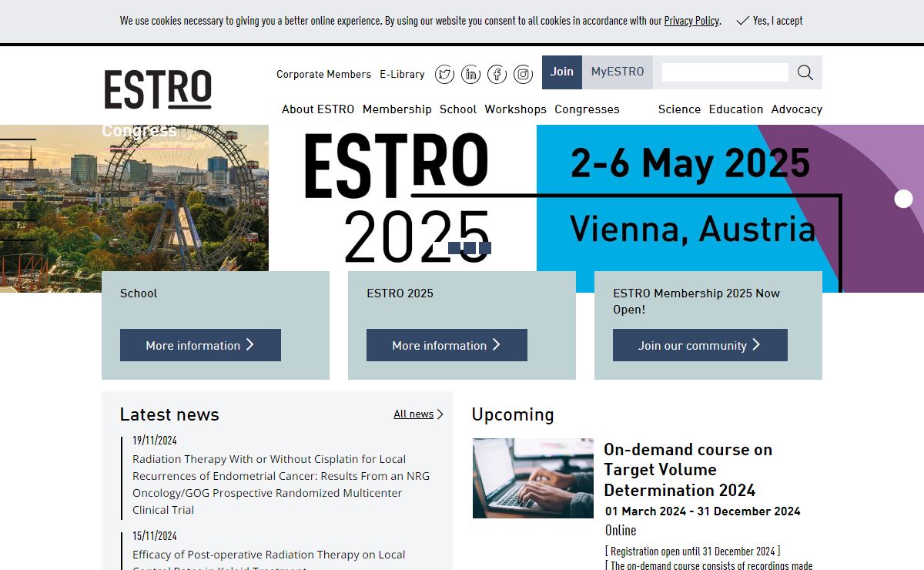
Task: Open the About ESTRO menu
Action: [318, 109]
